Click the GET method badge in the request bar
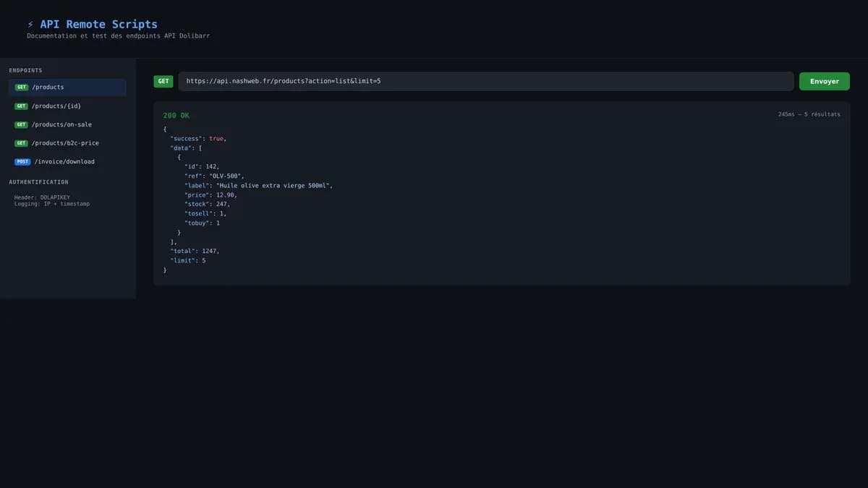 pyautogui.click(x=163, y=81)
